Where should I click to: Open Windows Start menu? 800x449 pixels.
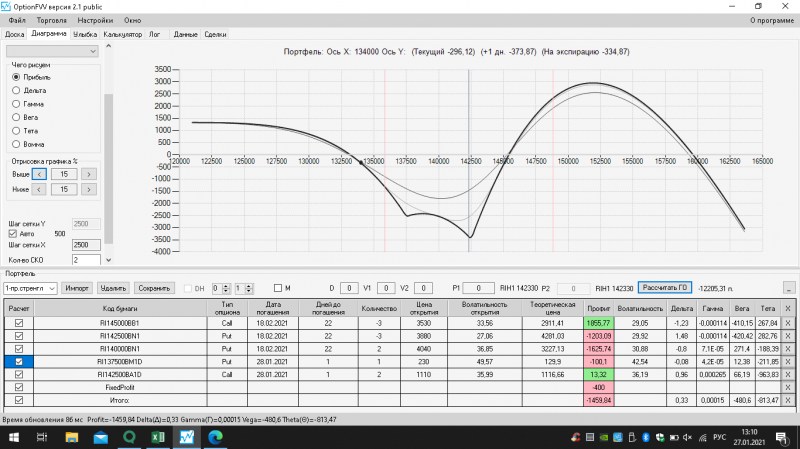[x=14, y=437]
